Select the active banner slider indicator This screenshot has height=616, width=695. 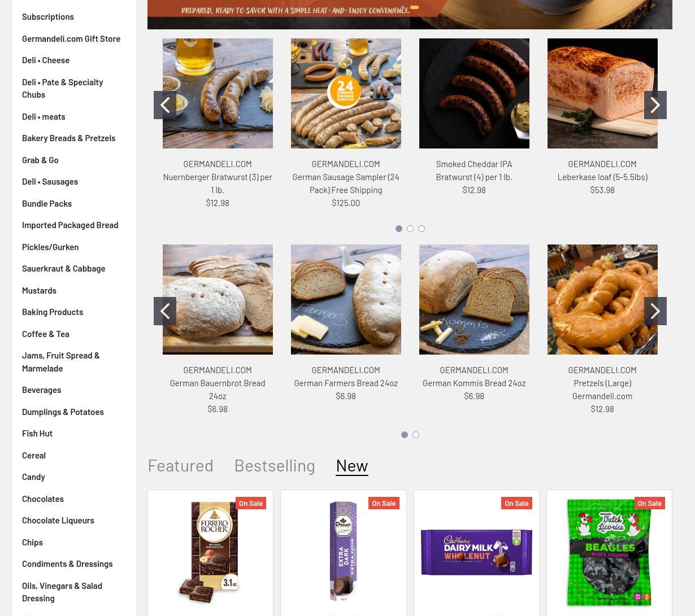[x=414, y=7]
